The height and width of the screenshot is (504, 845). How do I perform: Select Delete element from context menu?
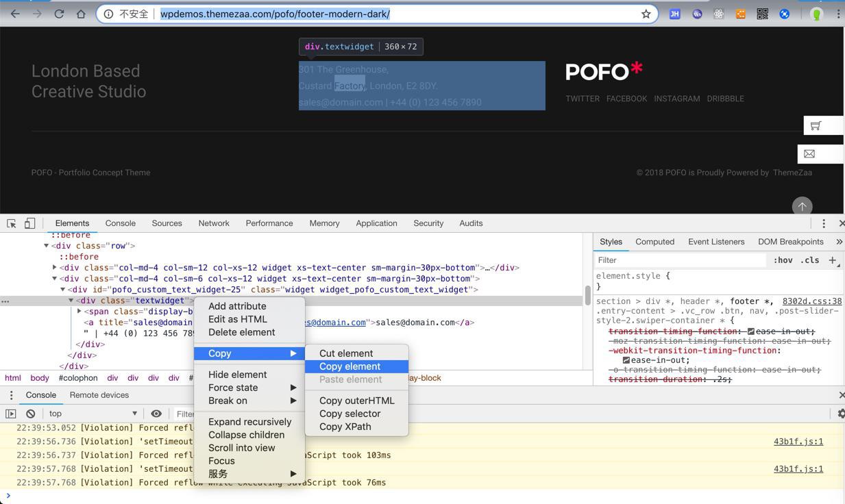point(249,332)
